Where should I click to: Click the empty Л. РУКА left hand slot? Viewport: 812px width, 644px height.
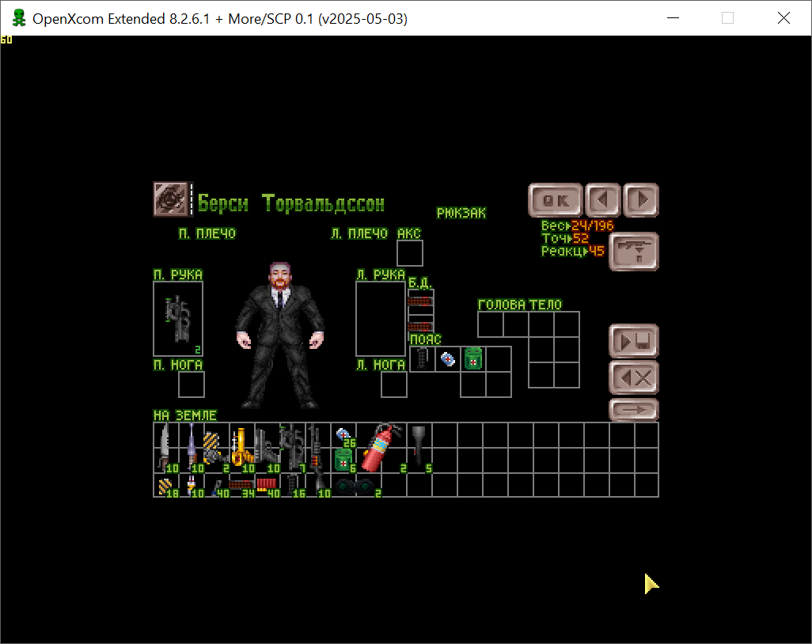pyautogui.click(x=381, y=319)
